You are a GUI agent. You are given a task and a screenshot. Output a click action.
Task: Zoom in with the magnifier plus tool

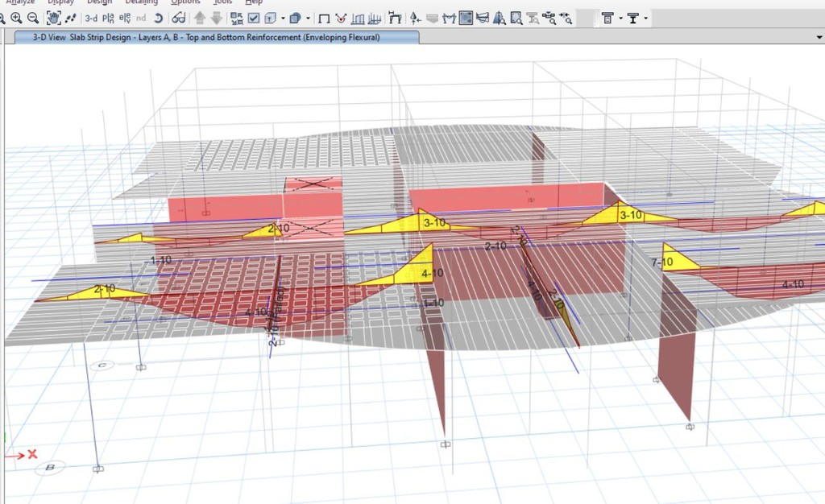tap(16, 19)
